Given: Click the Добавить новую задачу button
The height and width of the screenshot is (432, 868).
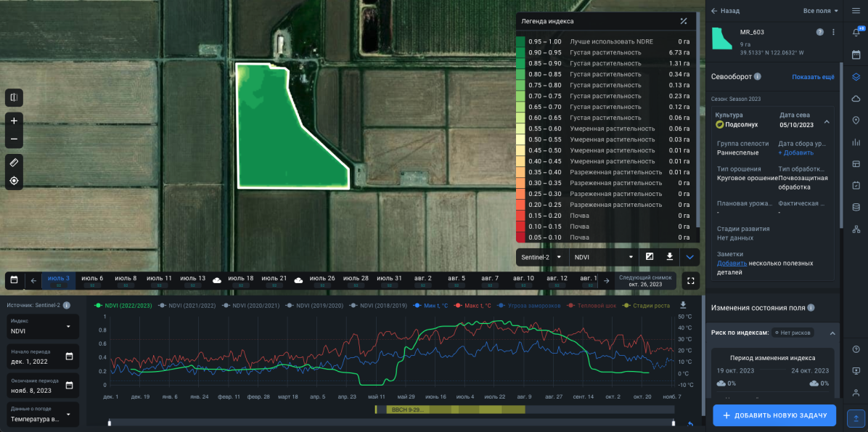Looking at the screenshot, I should [x=774, y=415].
